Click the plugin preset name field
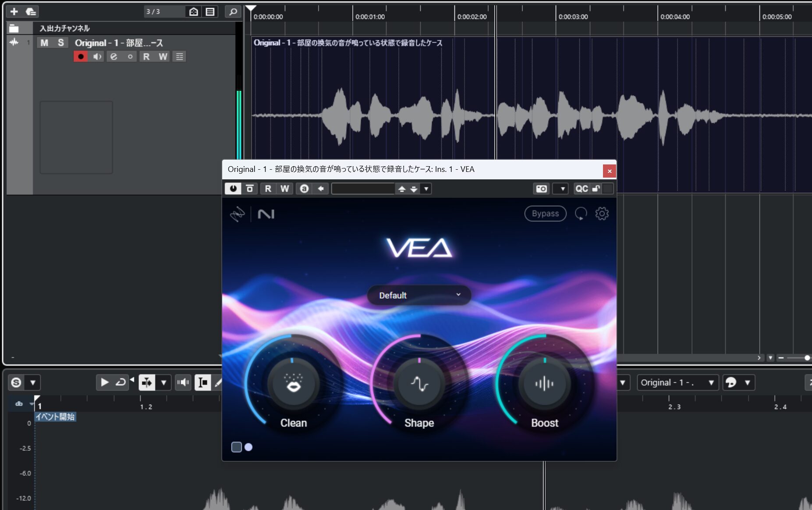Screen dimensions: 812x510 (x=363, y=189)
